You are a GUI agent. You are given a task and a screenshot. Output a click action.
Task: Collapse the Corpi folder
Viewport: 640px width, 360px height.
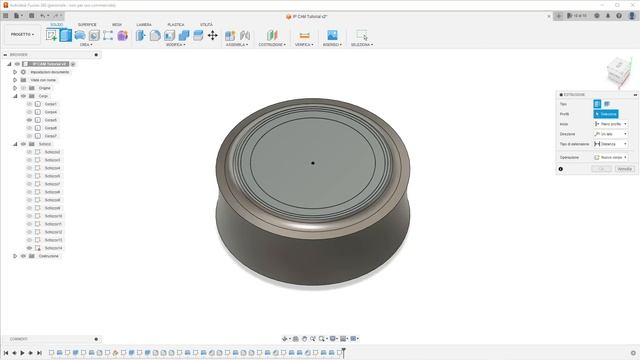(x=15, y=96)
